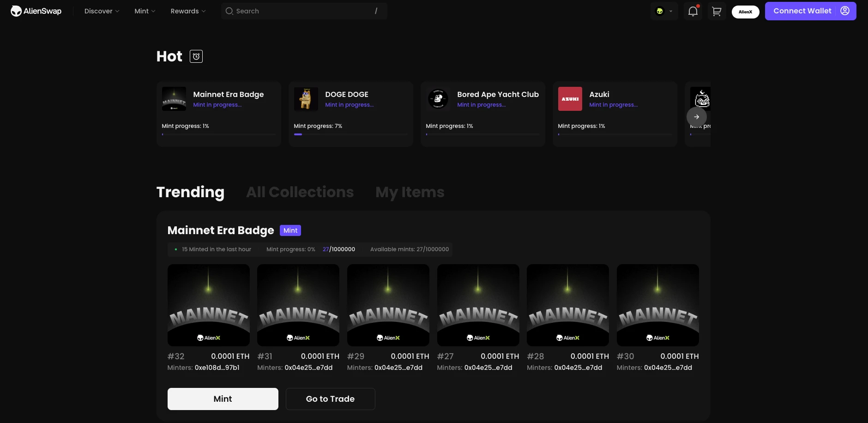Click the AlienX pill badge in header
This screenshot has width=868, height=423.
(745, 12)
